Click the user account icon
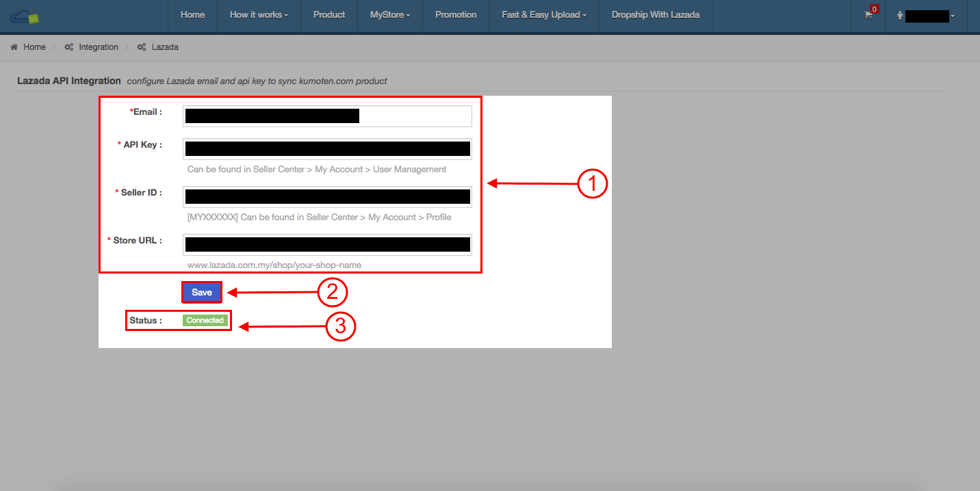The height and width of the screenshot is (491, 980). pos(900,16)
